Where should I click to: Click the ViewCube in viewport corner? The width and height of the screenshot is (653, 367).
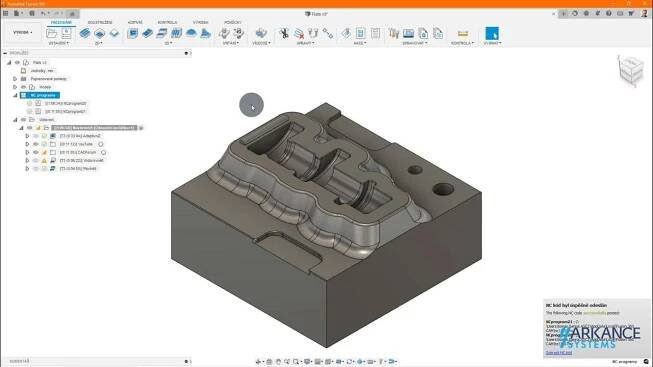pos(631,70)
